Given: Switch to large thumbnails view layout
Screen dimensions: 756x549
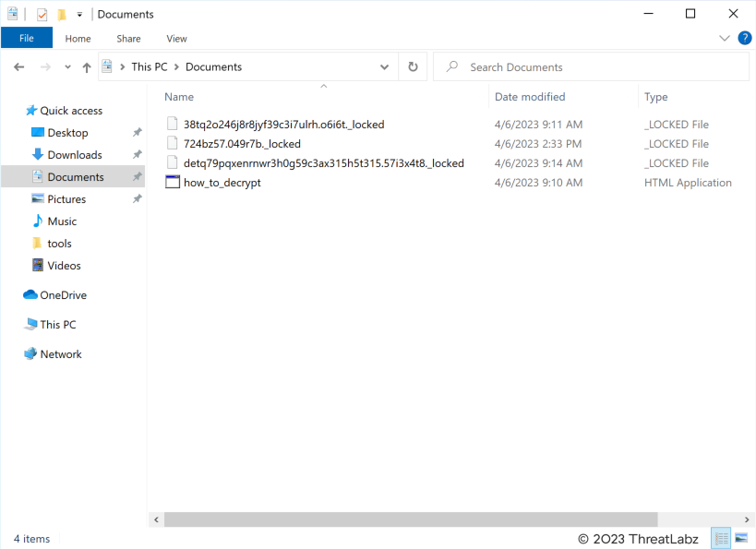Looking at the screenshot, I should pyautogui.click(x=741, y=538).
